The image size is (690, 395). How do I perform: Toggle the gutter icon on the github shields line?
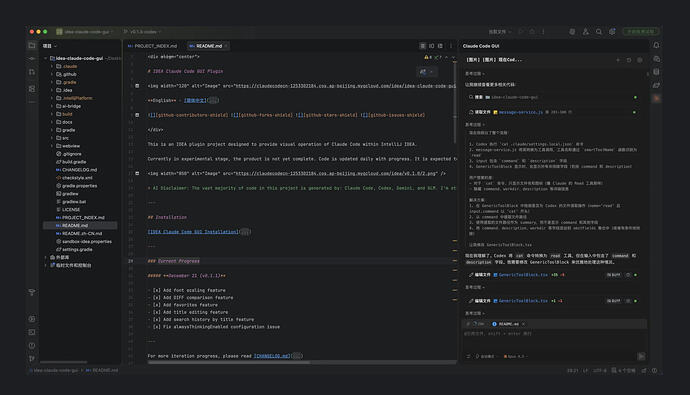click(137, 115)
